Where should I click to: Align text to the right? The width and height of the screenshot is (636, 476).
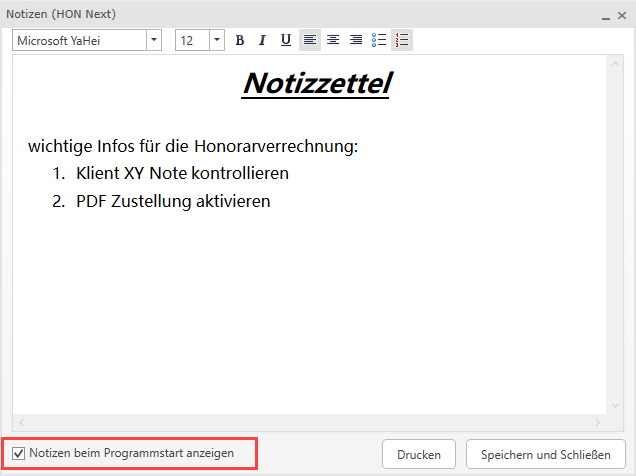point(356,40)
